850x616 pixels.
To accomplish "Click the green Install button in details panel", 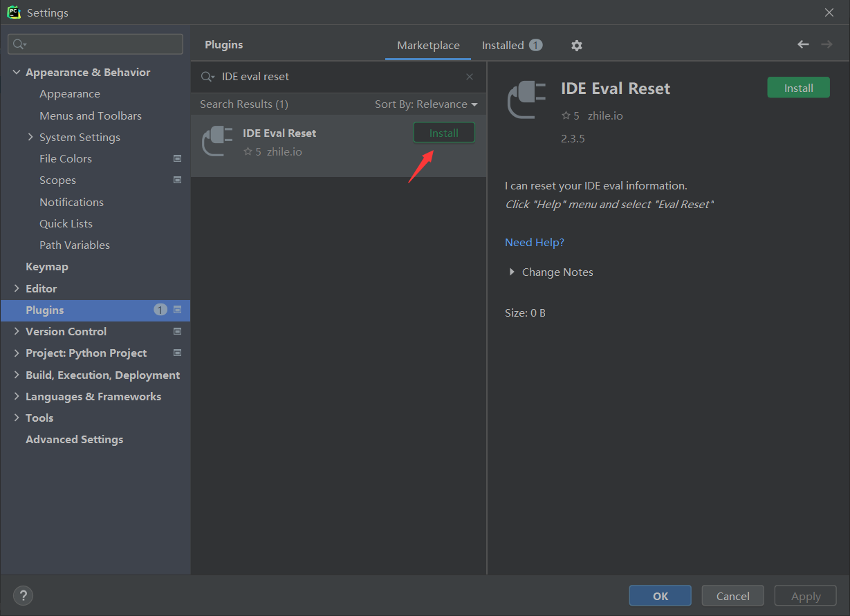I will [798, 88].
